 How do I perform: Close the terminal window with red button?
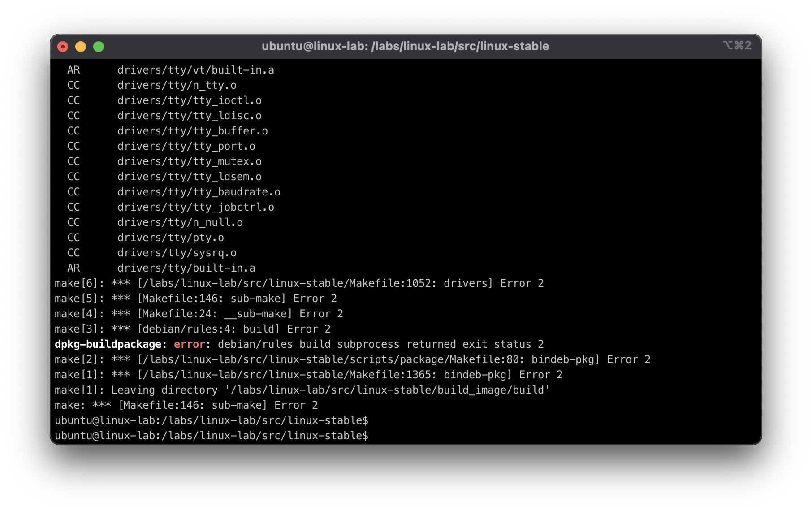(63, 47)
